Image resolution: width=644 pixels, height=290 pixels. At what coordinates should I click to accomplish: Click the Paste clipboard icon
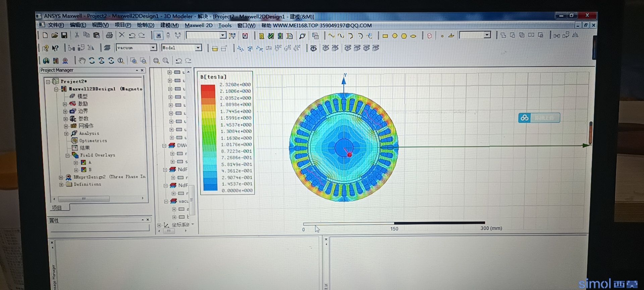pos(97,35)
